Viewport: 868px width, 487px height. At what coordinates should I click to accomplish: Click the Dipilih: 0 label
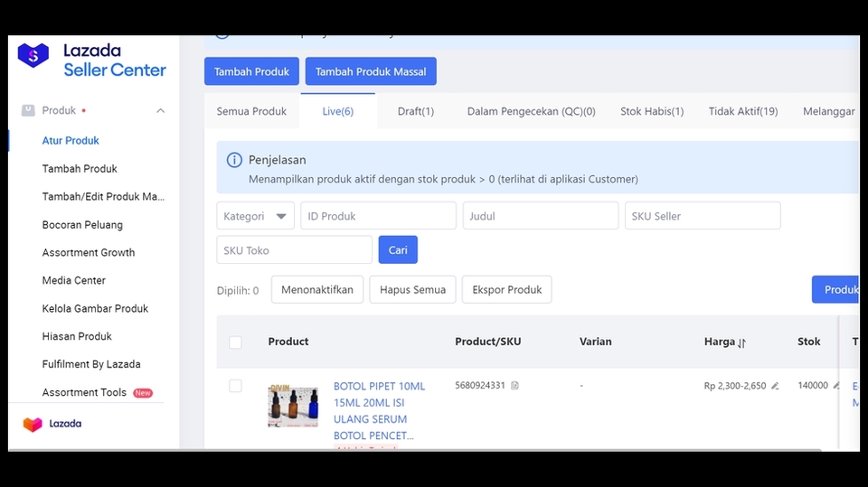coord(238,291)
